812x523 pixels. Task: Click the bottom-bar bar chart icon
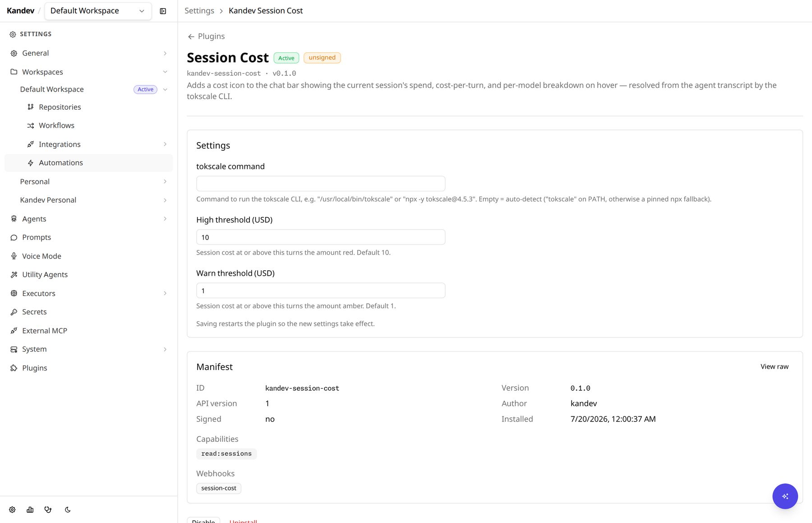[30, 509]
